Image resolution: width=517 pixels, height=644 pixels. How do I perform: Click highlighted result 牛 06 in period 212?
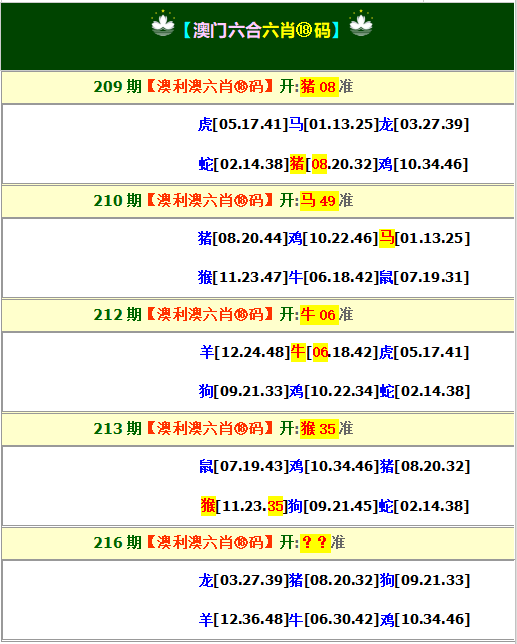[x=319, y=315]
